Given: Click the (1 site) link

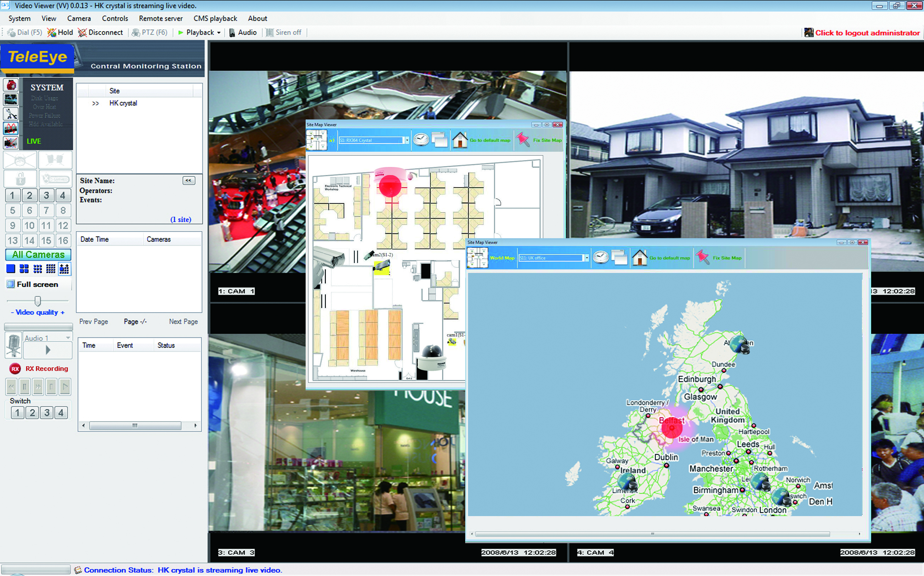Looking at the screenshot, I should [x=180, y=219].
